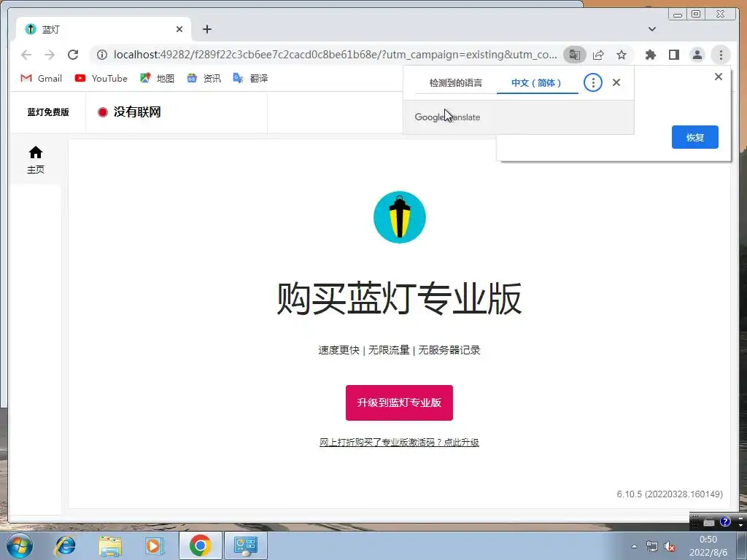Click the Chrome taskbar icon
This screenshot has width=747, height=560.
(200, 545)
